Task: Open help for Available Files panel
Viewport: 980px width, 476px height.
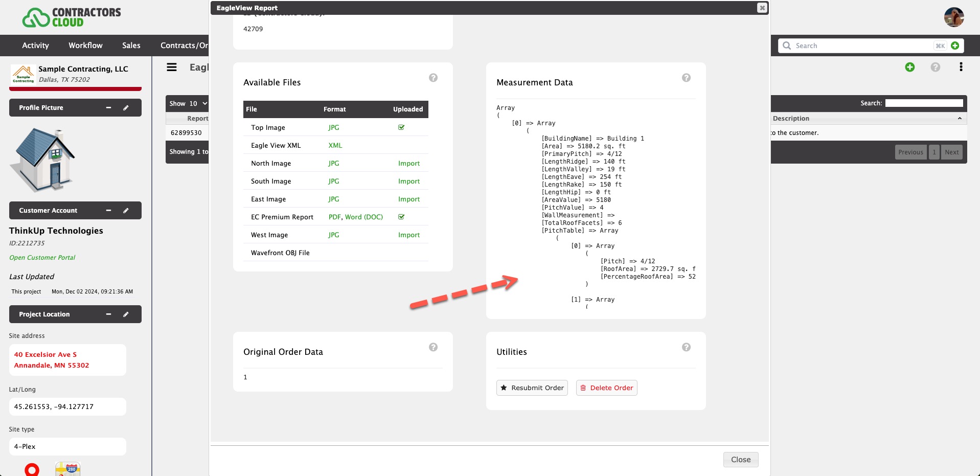Action: 433,78
